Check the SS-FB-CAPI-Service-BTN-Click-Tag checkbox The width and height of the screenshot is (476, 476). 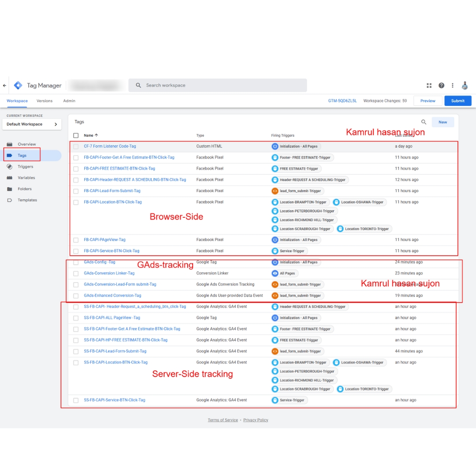[76, 400]
